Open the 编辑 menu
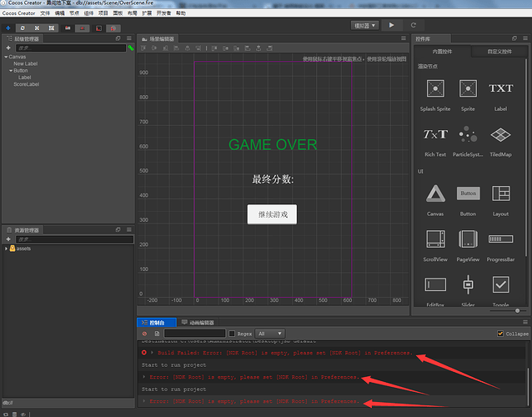 coord(60,13)
